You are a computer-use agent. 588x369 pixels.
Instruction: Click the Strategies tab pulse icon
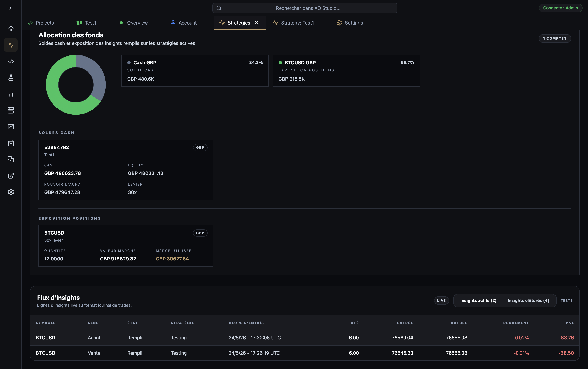click(x=222, y=23)
